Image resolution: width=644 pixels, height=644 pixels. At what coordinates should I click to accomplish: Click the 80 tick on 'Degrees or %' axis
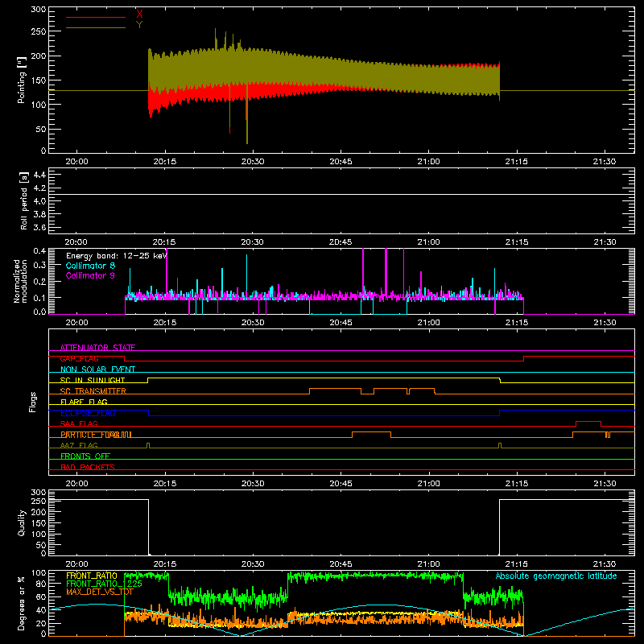(x=41, y=584)
